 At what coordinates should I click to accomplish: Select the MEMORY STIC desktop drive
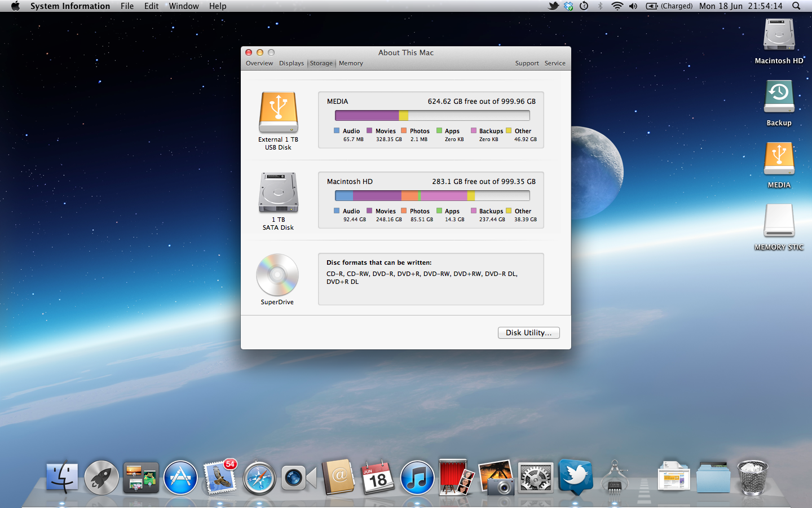[779, 221]
